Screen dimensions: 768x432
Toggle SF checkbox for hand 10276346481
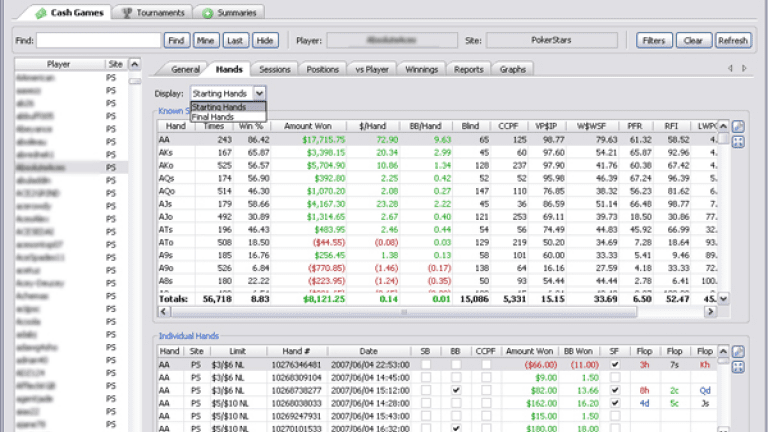click(x=615, y=364)
